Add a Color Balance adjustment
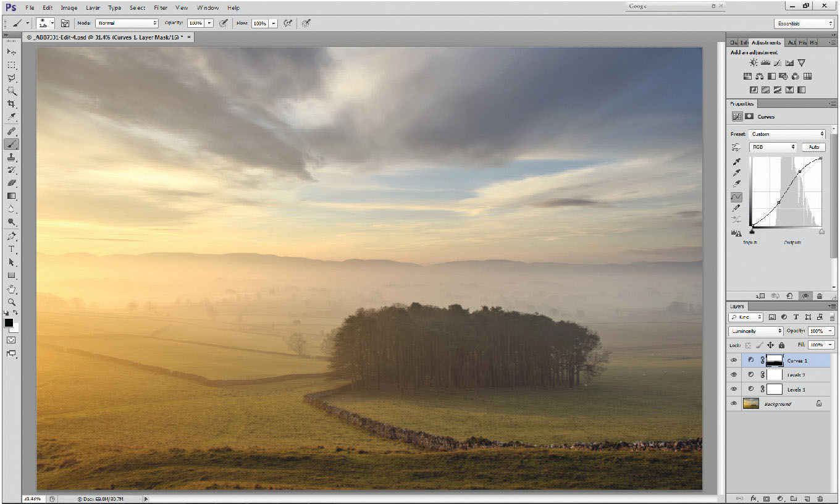840x504 pixels. (x=759, y=77)
